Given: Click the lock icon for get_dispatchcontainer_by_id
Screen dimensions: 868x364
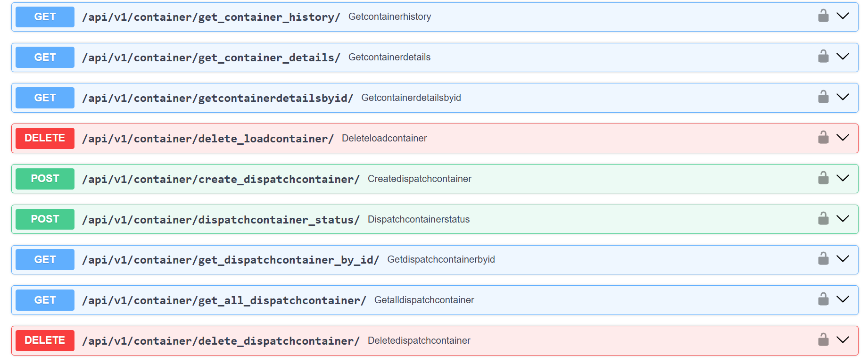Looking at the screenshot, I should coord(823,259).
